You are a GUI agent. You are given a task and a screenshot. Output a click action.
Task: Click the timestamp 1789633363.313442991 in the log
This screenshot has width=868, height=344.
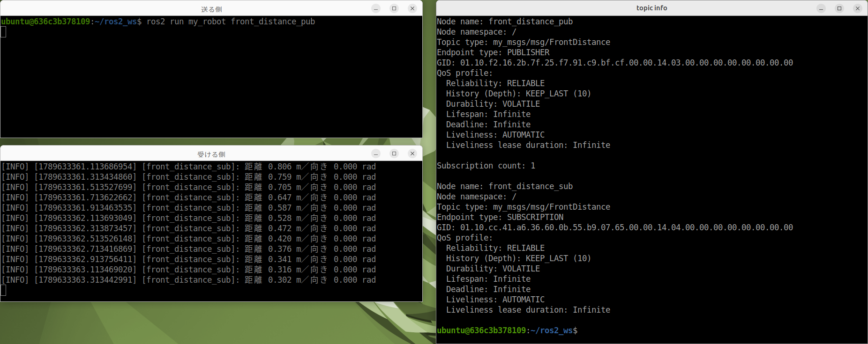85,280
